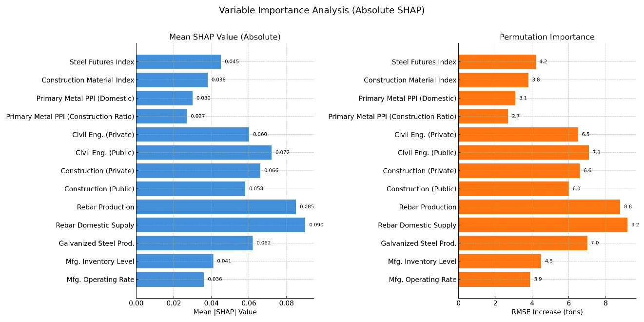Click the 0.08 tick on SHAP axis
The height and width of the screenshot is (322, 644).
point(286,303)
